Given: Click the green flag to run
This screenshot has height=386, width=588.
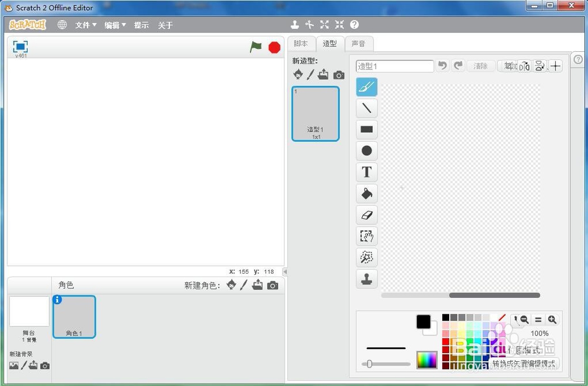Looking at the screenshot, I should 256,47.
